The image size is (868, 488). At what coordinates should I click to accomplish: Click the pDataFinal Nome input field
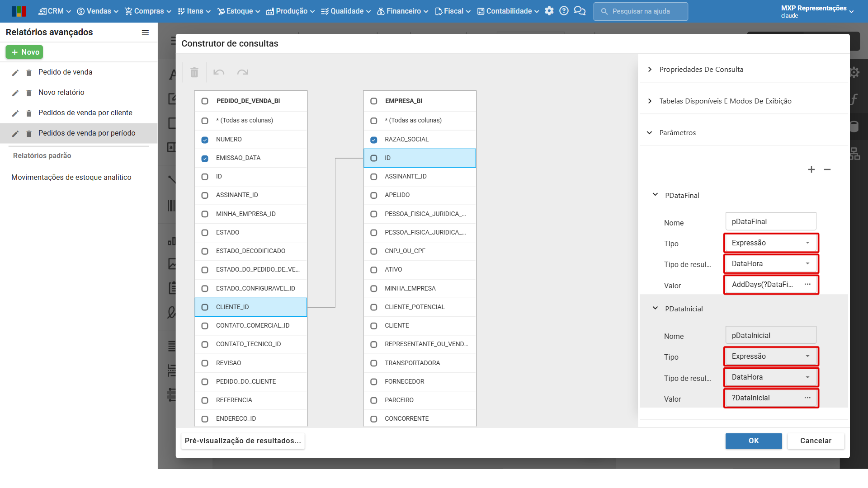pos(771,221)
